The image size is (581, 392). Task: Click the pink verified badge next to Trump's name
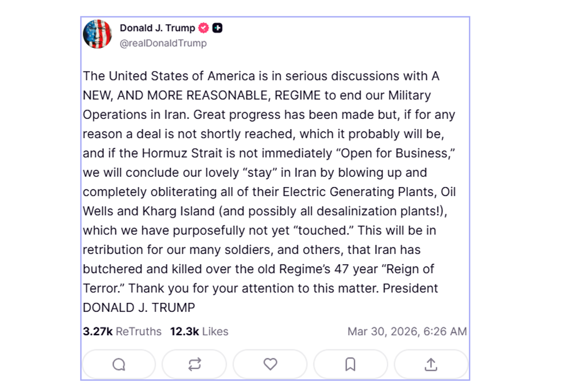203,29
